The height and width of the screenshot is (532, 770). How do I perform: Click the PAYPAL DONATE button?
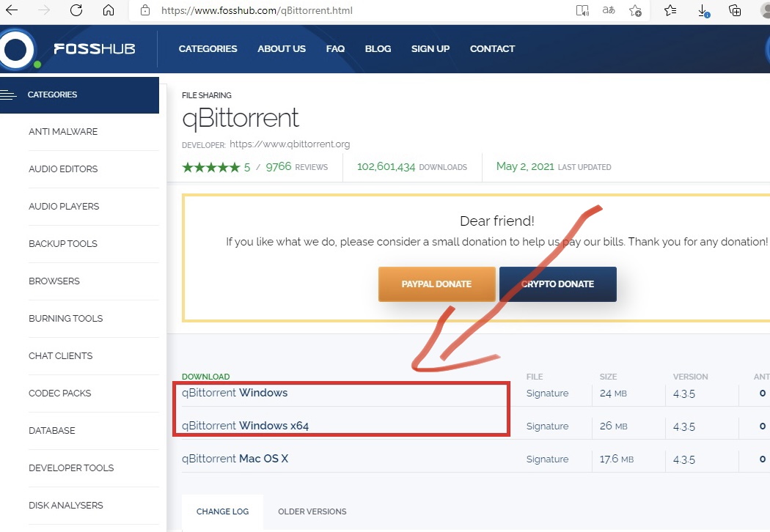(x=436, y=284)
